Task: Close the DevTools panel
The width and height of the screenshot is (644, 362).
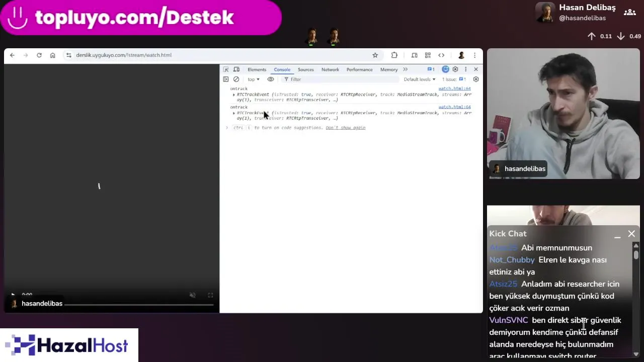Action: coord(475,69)
